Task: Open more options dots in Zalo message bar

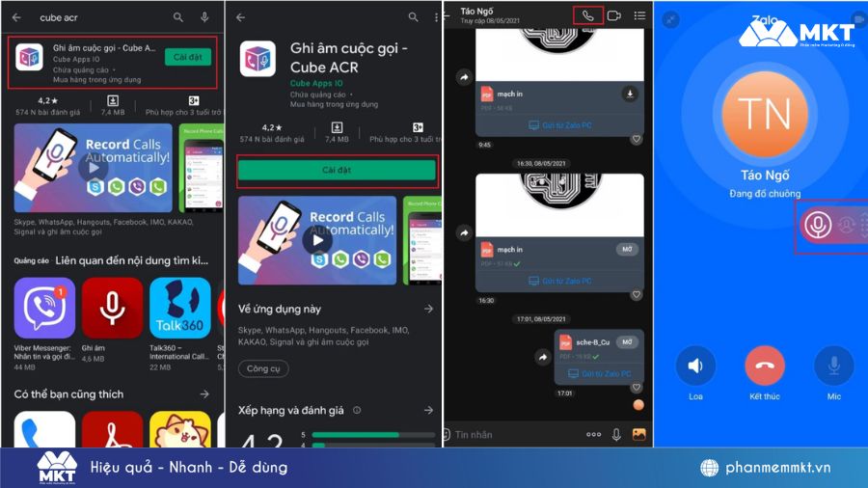Action: pyautogui.click(x=593, y=434)
